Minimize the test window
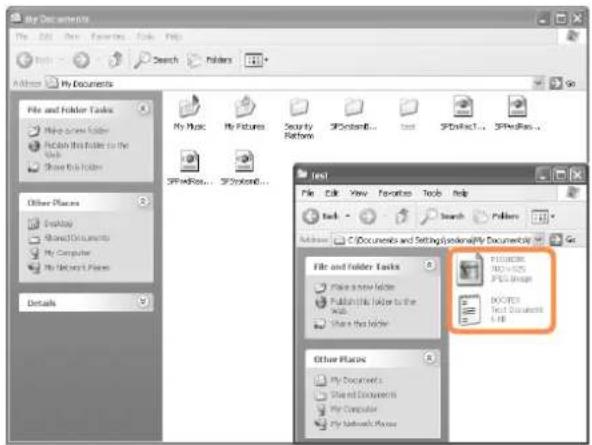The image size is (592, 445). [x=543, y=175]
